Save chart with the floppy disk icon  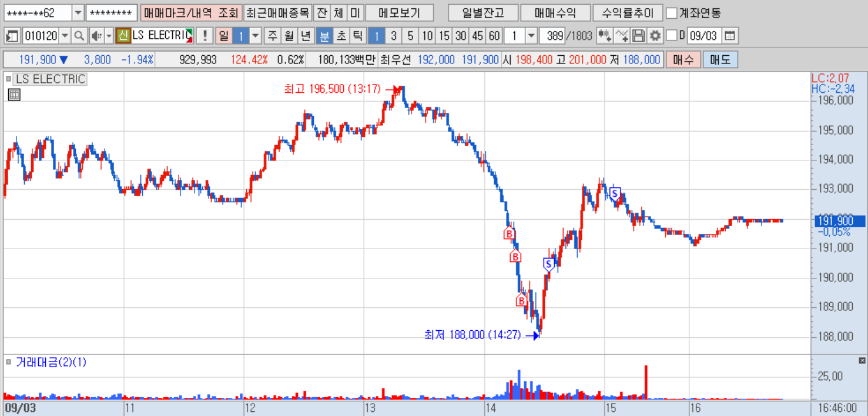638,36
